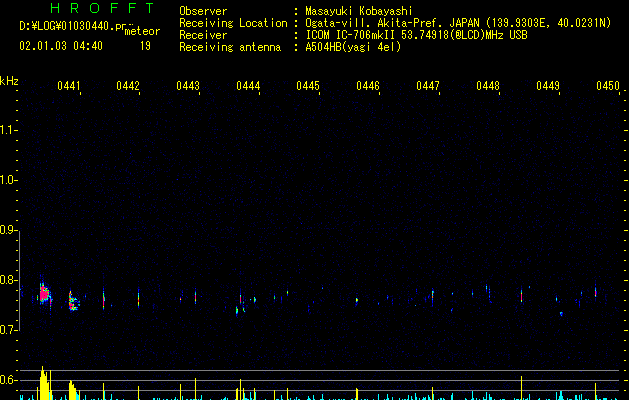Click the 'Observer' field label
This screenshot has height=400, width=629.
coord(203,11)
